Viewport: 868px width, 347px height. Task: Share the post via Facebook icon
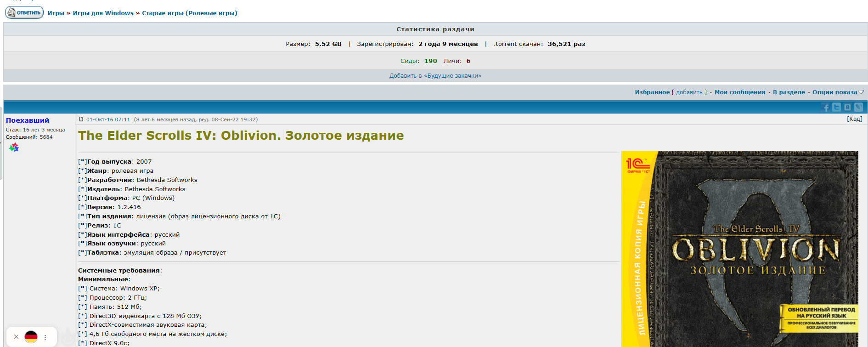[826, 108]
